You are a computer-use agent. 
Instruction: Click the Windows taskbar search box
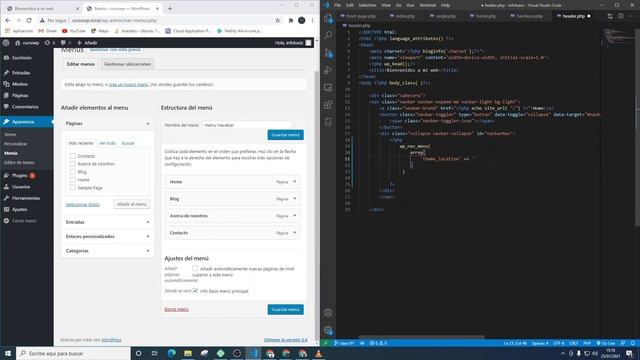point(74,353)
